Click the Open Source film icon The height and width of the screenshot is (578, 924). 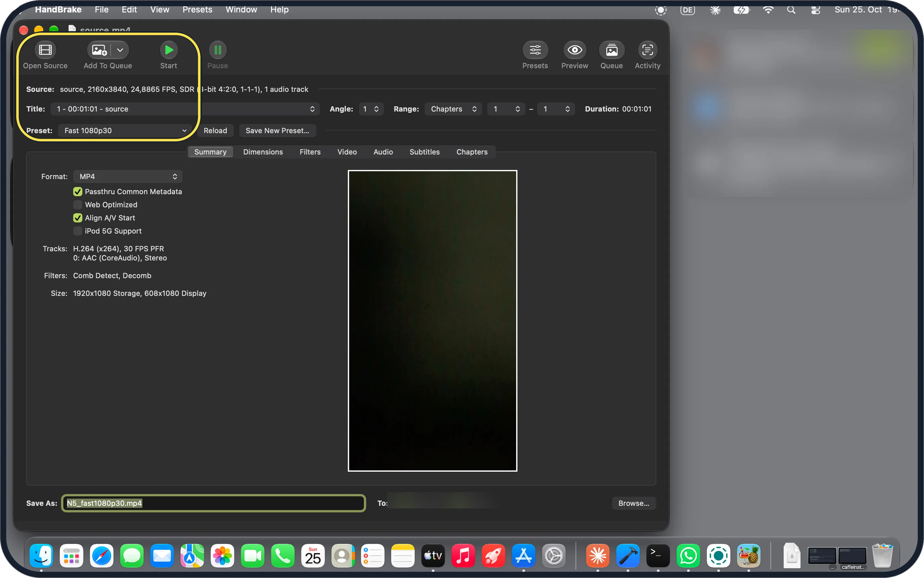pyautogui.click(x=45, y=50)
